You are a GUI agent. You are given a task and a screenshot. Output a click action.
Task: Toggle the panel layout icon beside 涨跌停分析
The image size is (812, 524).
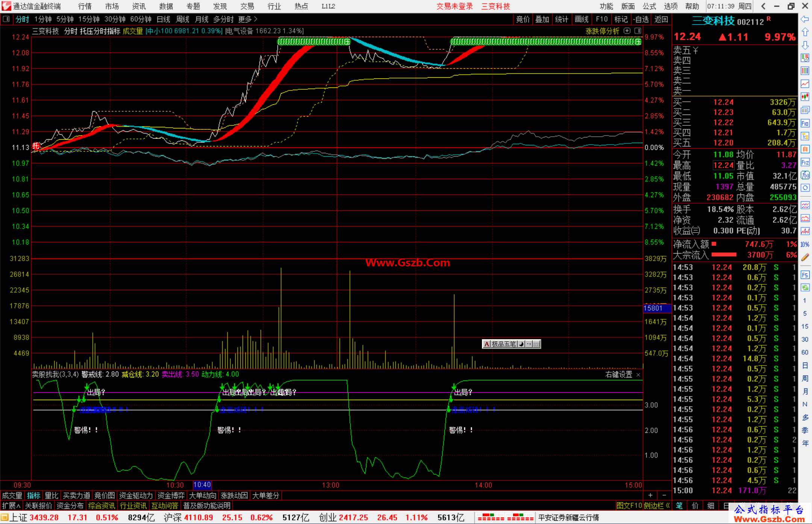coord(638,31)
